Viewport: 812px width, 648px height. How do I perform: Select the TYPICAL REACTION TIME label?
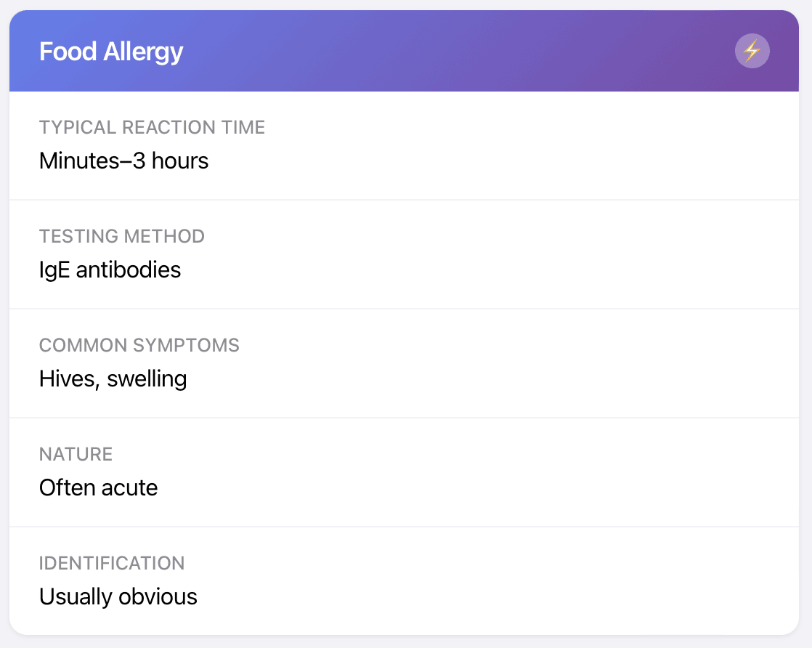tap(152, 128)
